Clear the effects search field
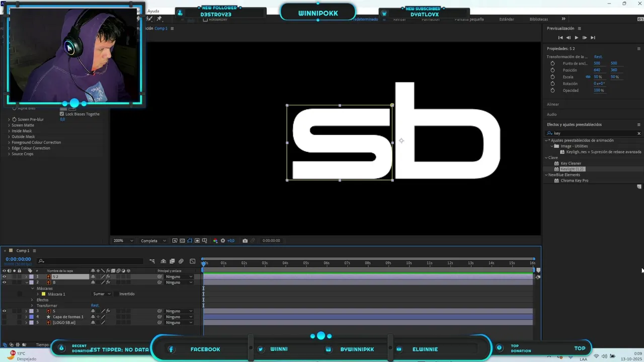The width and height of the screenshot is (644, 362). (x=639, y=133)
